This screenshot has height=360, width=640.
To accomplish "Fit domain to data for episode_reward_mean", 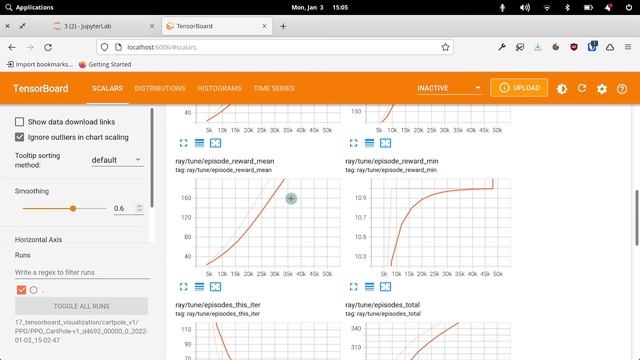I will click(x=216, y=287).
